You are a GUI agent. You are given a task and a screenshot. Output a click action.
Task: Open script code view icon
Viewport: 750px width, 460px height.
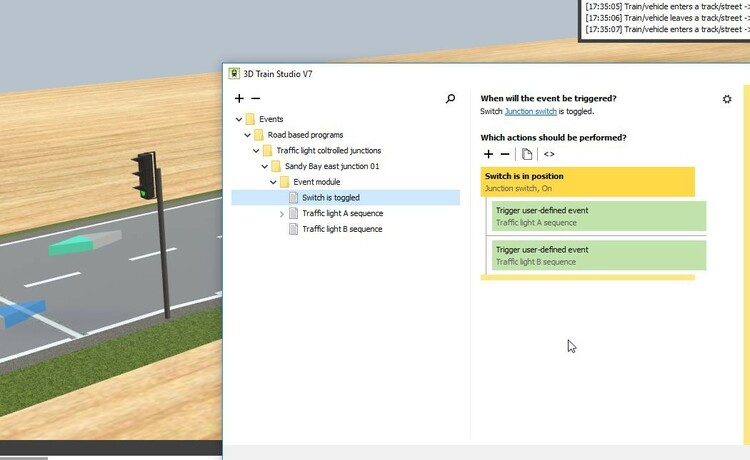tap(549, 154)
